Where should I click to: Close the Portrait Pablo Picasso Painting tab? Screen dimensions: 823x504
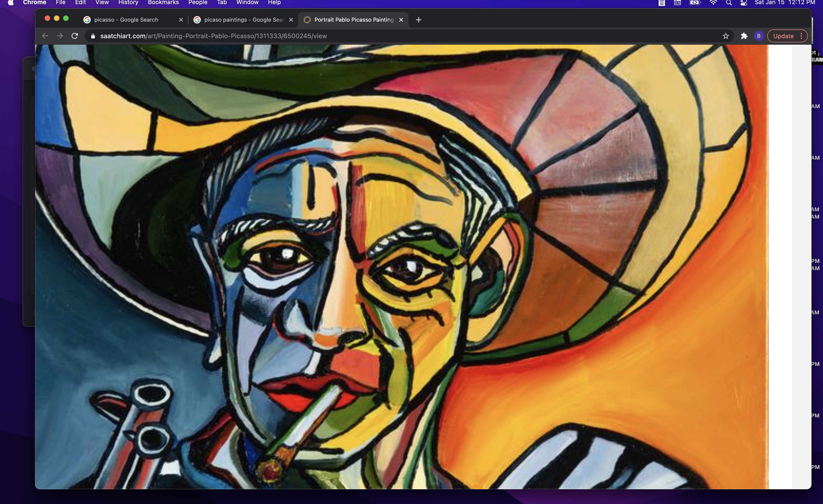401,20
